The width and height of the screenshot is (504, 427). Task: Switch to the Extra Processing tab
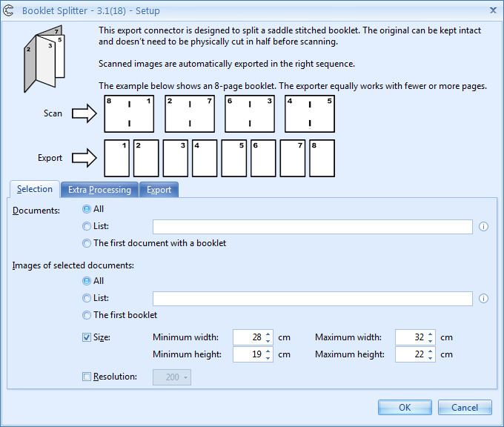[x=99, y=190]
